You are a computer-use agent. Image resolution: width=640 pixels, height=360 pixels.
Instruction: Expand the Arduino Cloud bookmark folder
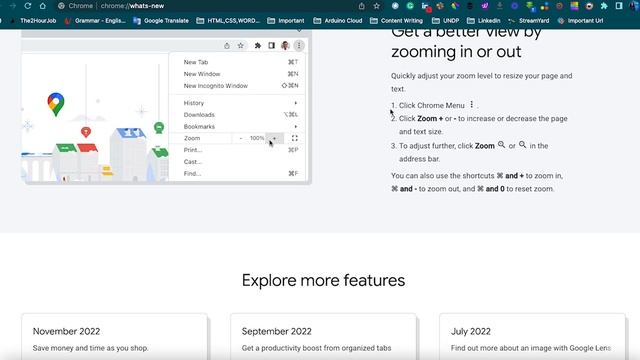coord(338,20)
